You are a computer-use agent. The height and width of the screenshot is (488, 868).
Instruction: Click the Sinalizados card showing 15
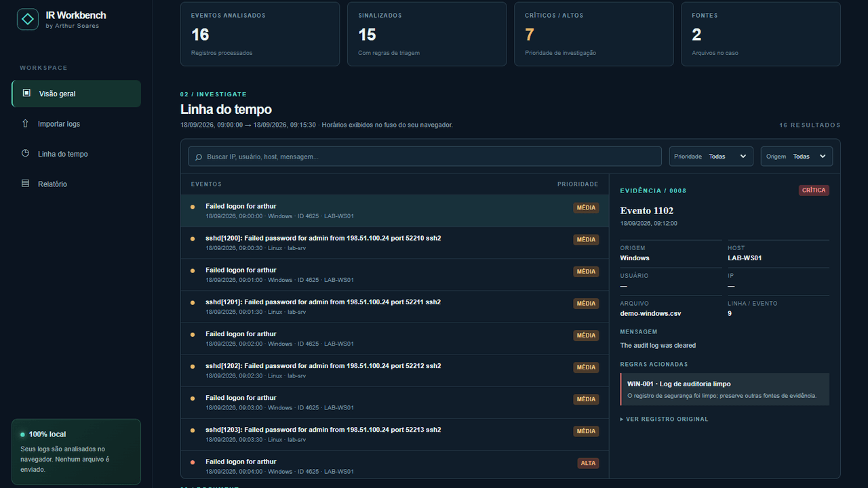click(x=427, y=34)
